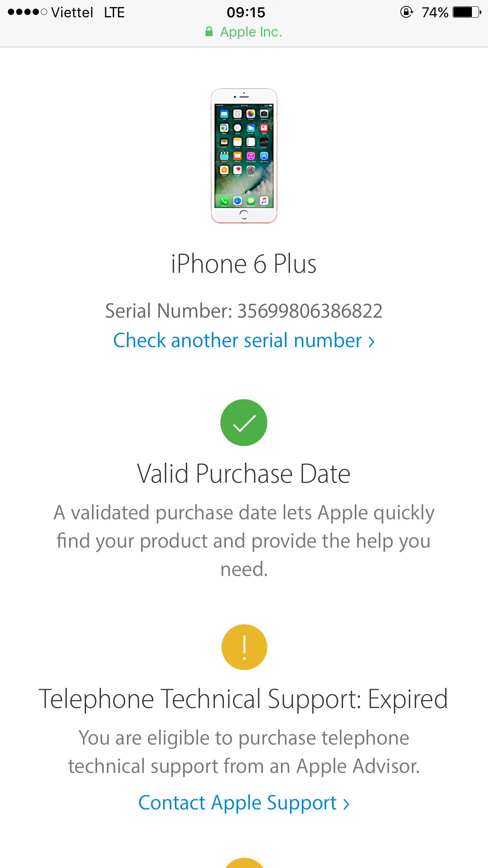Tap the Viettel carrier label
The height and width of the screenshot is (868, 488).
72,12
